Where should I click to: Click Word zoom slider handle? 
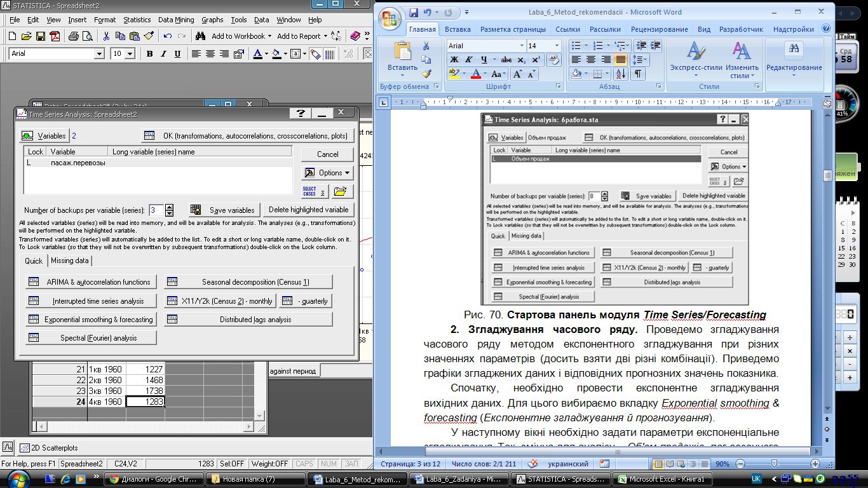pos(774,464)
